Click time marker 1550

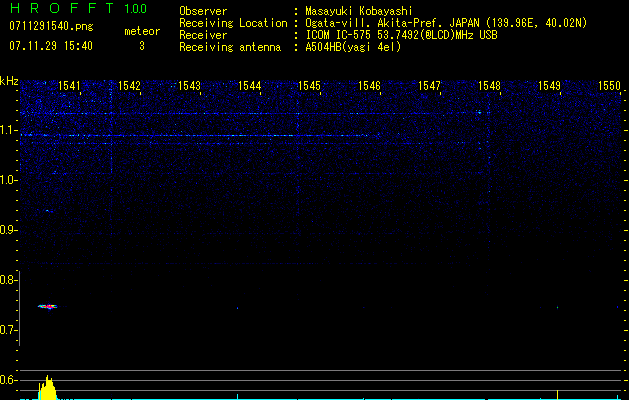click(609, 85)
